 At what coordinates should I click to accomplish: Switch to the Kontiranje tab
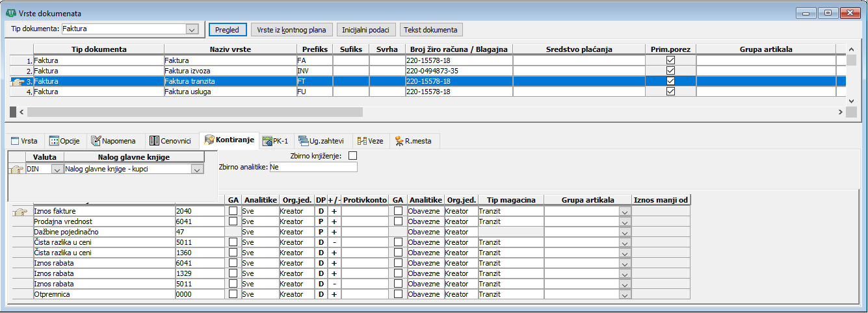(x=228, y=140)
